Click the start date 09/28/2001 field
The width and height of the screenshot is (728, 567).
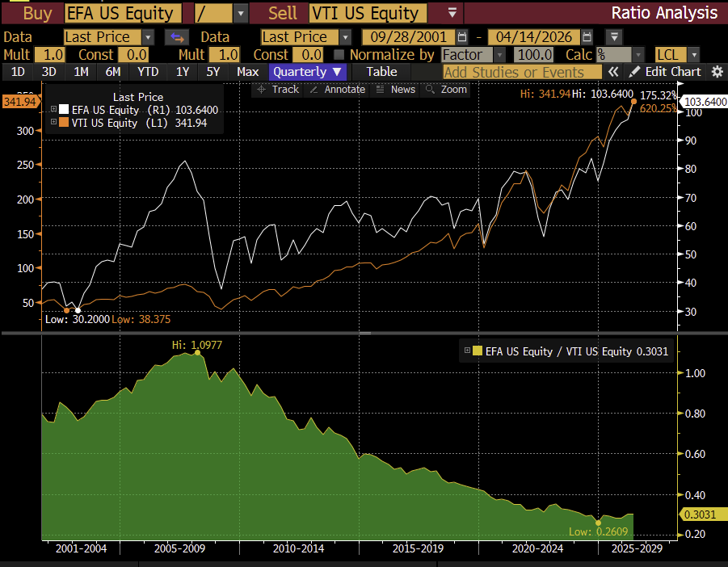click(409, 37)
